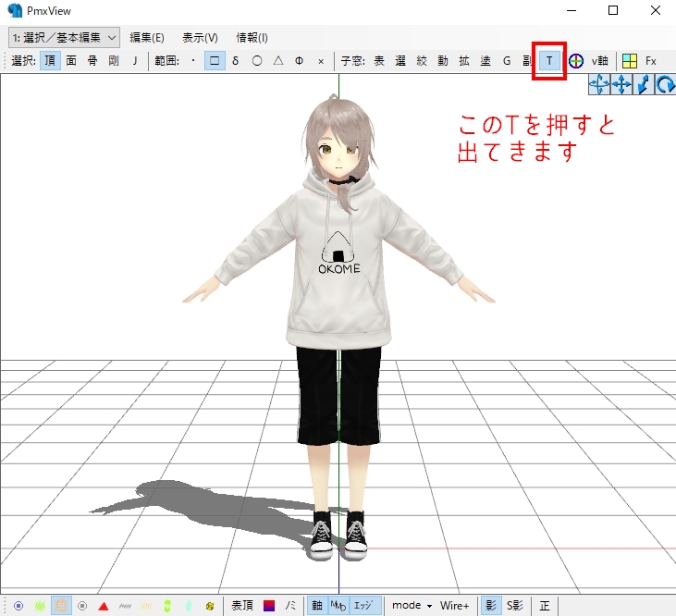Viewport: 676px width, 616px height.
Task: Open the 選 sub-window
Action: [x=400, y=61]
